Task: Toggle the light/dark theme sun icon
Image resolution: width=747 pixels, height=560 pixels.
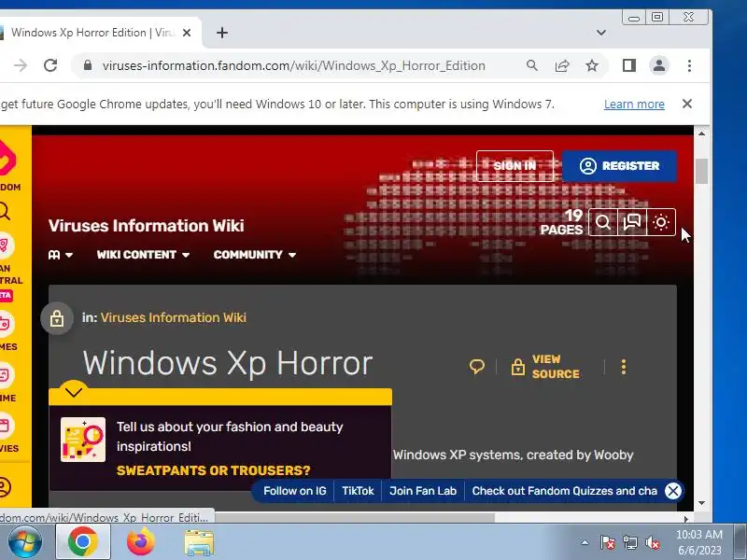Action: tap(661, 222)
